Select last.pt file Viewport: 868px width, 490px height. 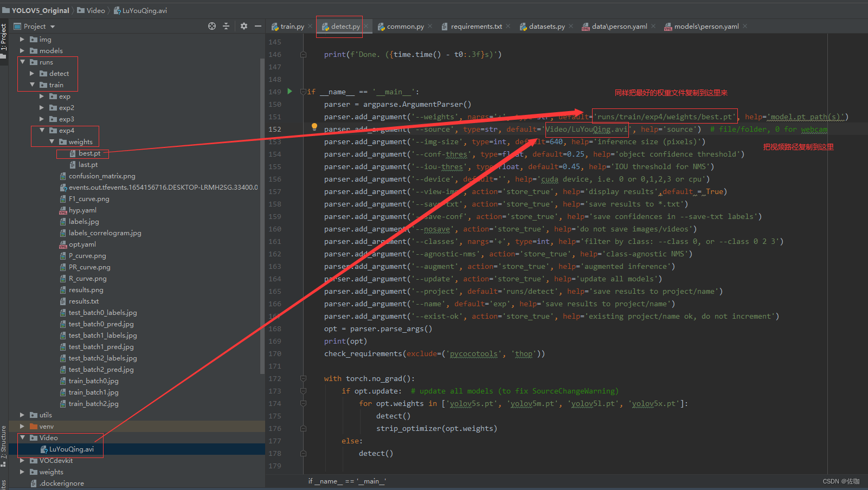pos(83,165)
